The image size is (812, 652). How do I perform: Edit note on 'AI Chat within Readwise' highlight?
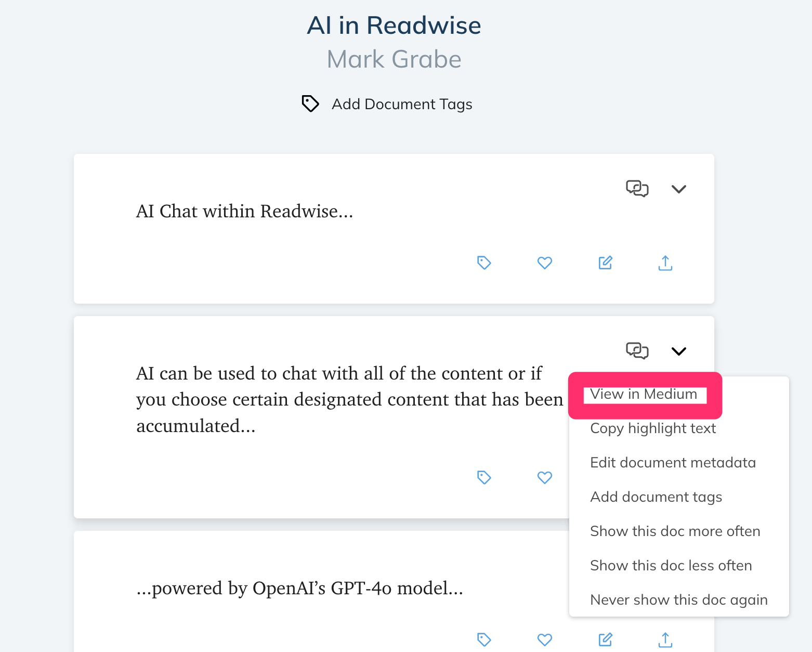606,263
